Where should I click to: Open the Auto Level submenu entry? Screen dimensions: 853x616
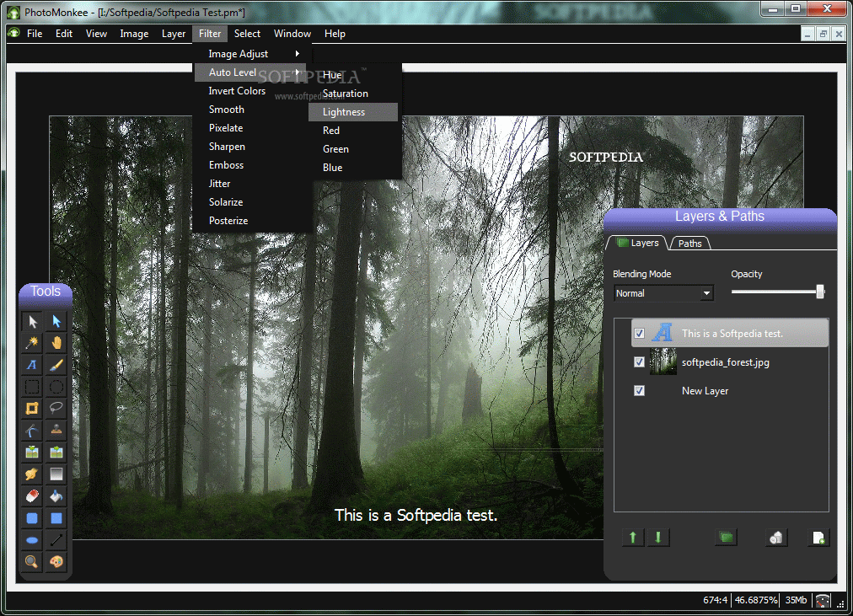coord(250,72)
